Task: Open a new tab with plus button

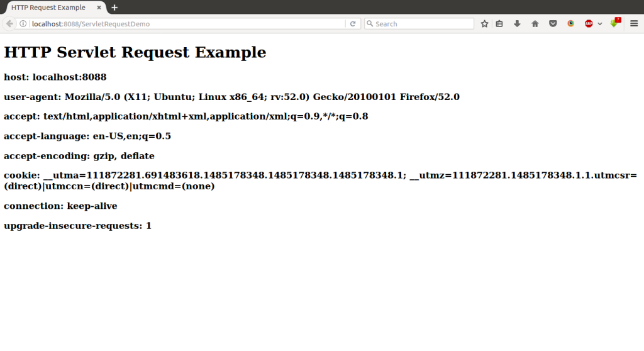Action: (x=114, y=8)
